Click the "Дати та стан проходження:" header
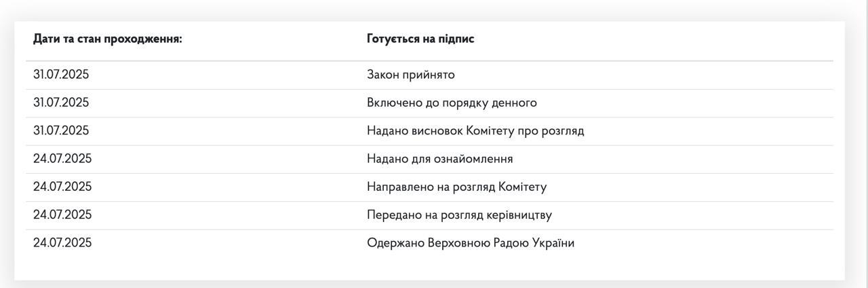This screenshot has height=288, width=868. pyautogui.click(x=108, y=39)
